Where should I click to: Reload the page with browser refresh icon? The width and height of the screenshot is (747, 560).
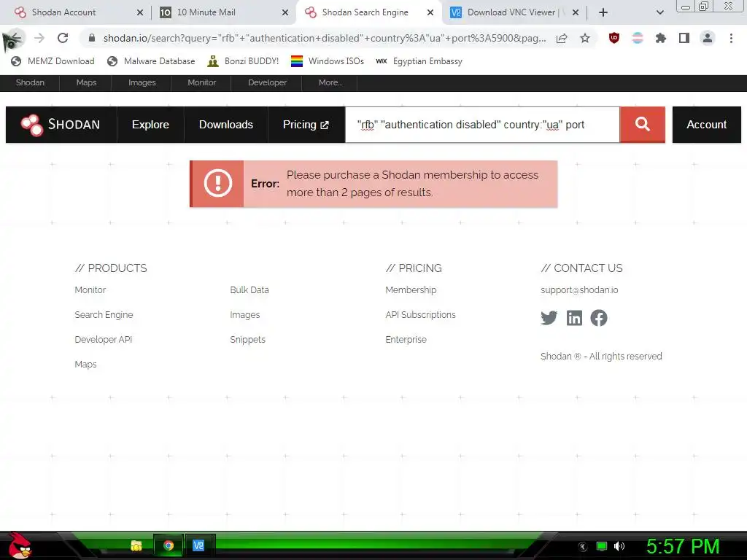pos(63,38)
